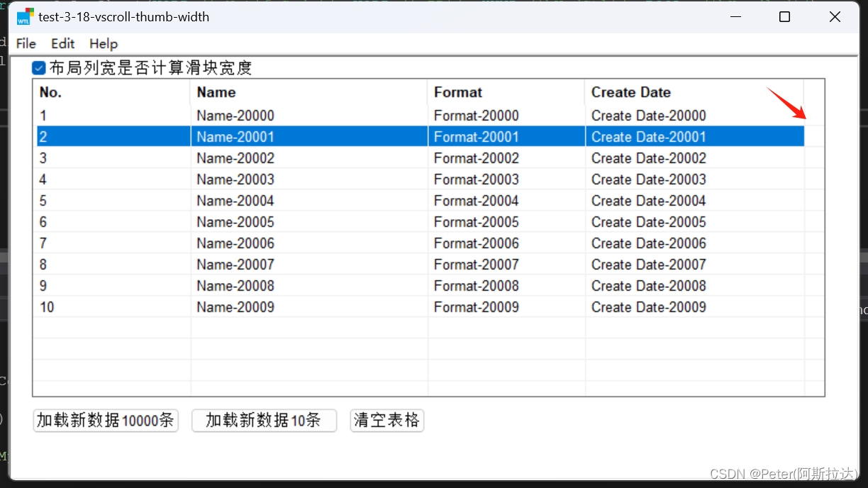Select cell Name-20005
Screen dimensions: 868x488
pos(309,222)
